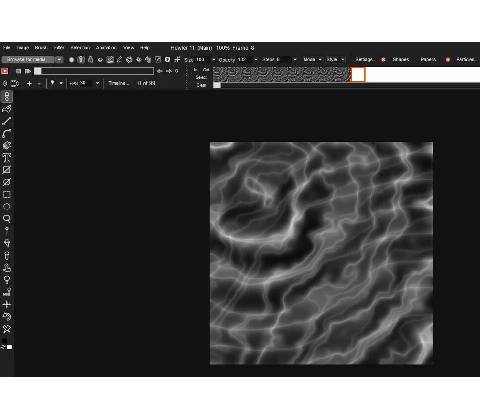Image resolution: width=480 pixels, height=420 pixels.
Task: Click the pencil icon in top toolbar
Action: [119, 60]
